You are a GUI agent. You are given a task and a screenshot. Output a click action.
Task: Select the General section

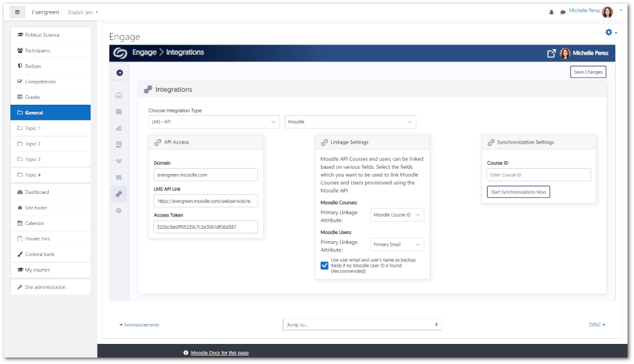(50, 112)
